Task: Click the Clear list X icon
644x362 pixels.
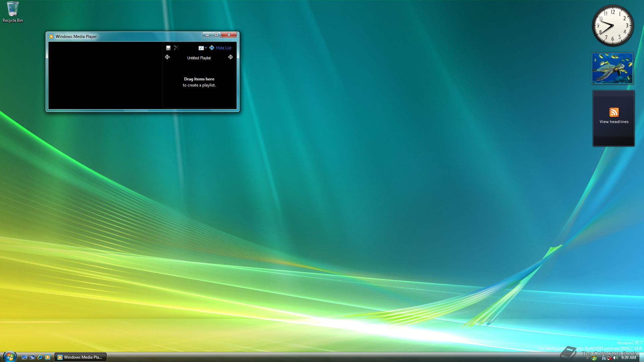Action: [x=176, y=48]
